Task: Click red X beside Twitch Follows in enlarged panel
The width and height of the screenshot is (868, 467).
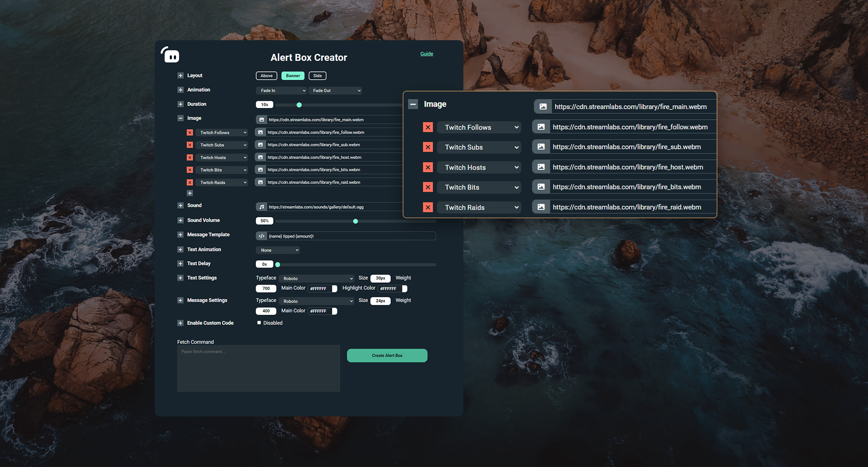Action: click(x=428, y=127)
